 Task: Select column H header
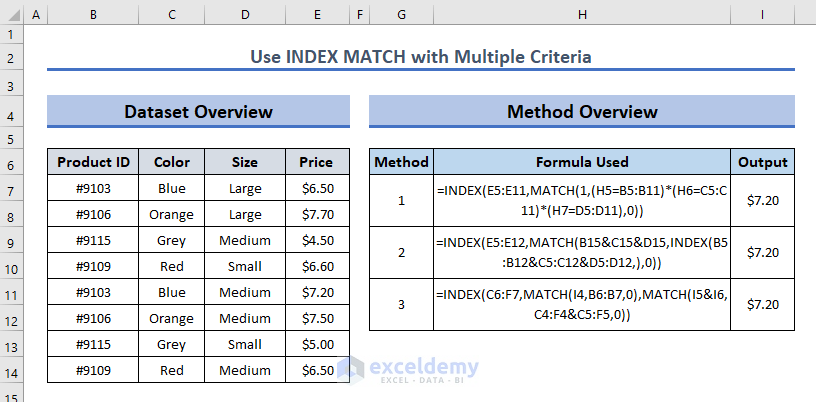582,15
